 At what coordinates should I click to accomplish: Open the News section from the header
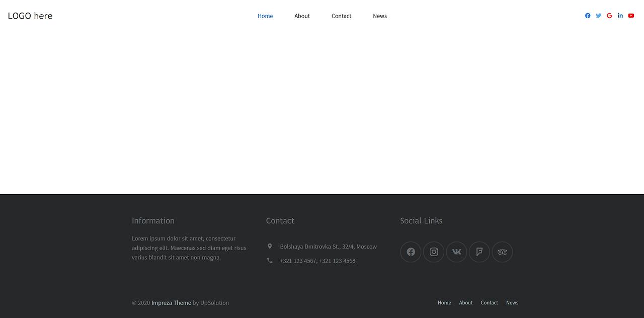[380, 16]
